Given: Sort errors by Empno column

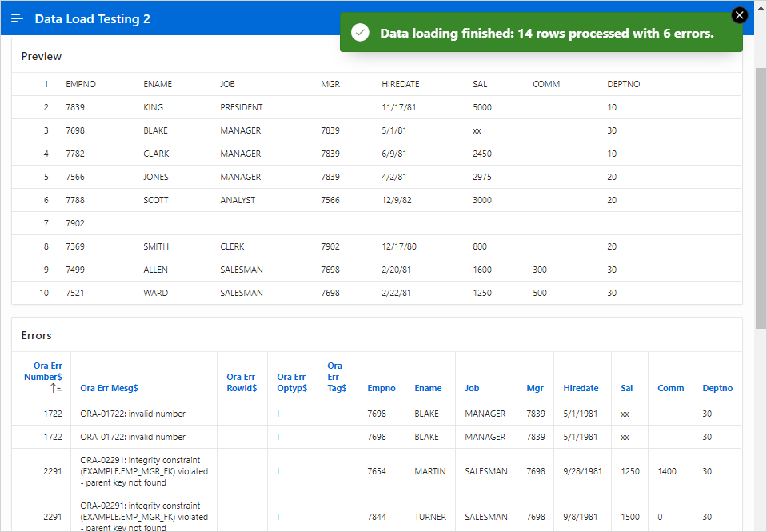Looking at the screenshot, I should (x=381, y=388).
